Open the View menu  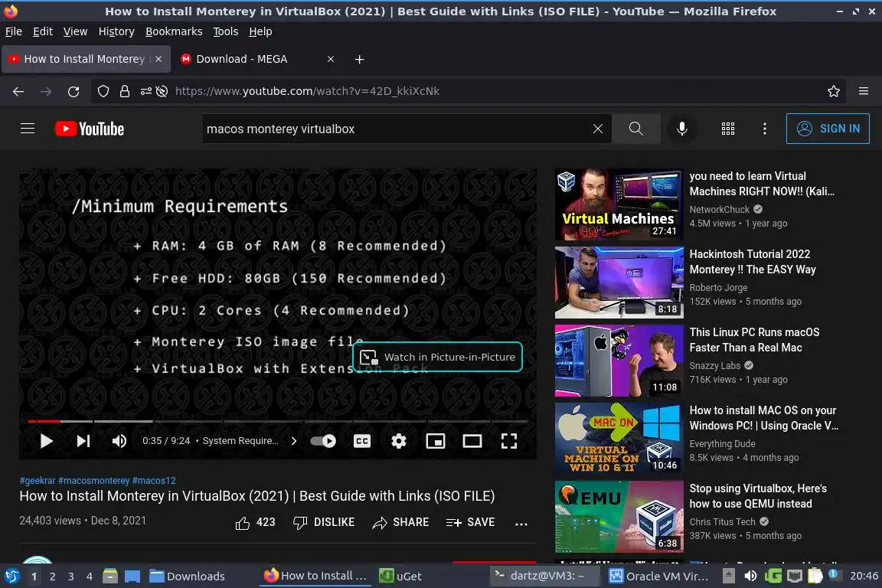click(x=75, y=31)
